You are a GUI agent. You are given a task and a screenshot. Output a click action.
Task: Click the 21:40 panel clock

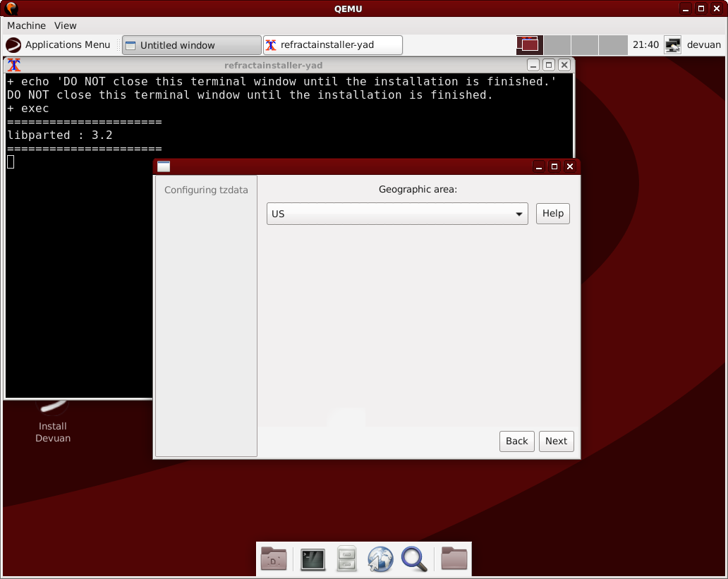[x=645, y=45]
